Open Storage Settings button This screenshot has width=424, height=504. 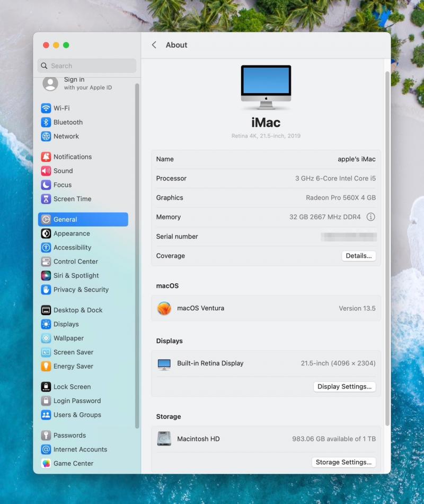point(343,463)
